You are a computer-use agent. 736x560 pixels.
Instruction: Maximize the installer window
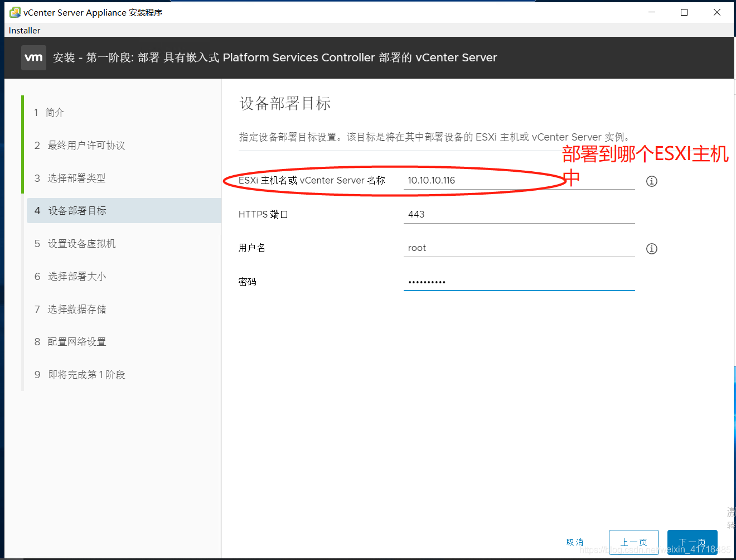tap(684, 12)
